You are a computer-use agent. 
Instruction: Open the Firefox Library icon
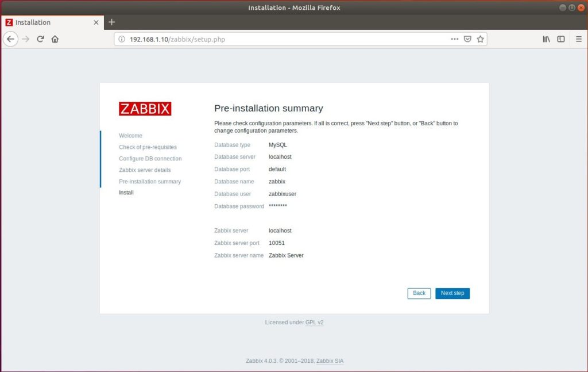[x=547, y=39]
